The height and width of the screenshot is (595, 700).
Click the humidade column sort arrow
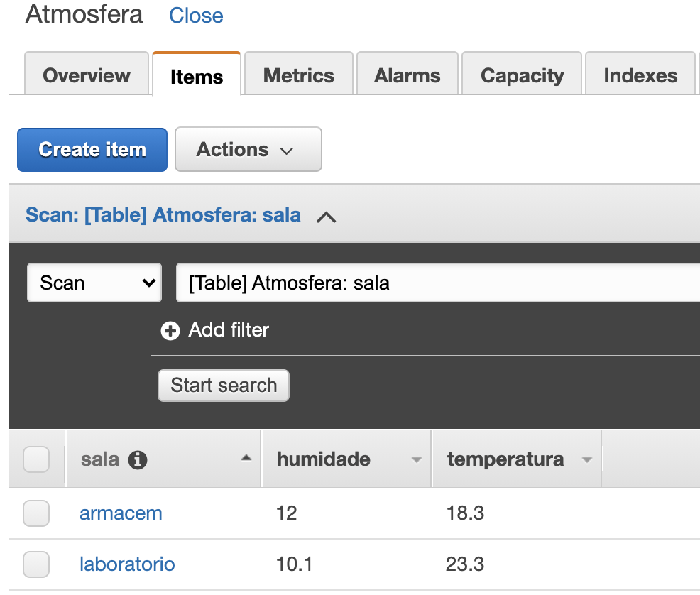point(417,460)
